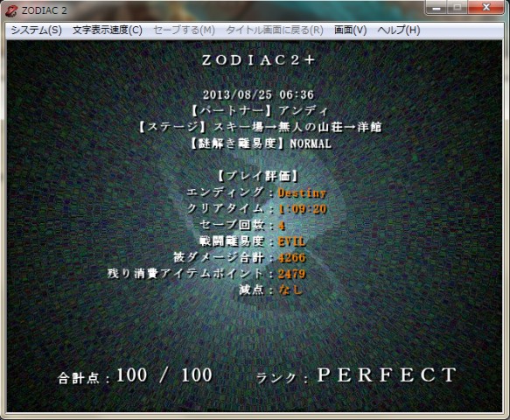This screenshot has width=510, height=420.
Task: Open the 画面(V) menu
Action: pos(350,31)
